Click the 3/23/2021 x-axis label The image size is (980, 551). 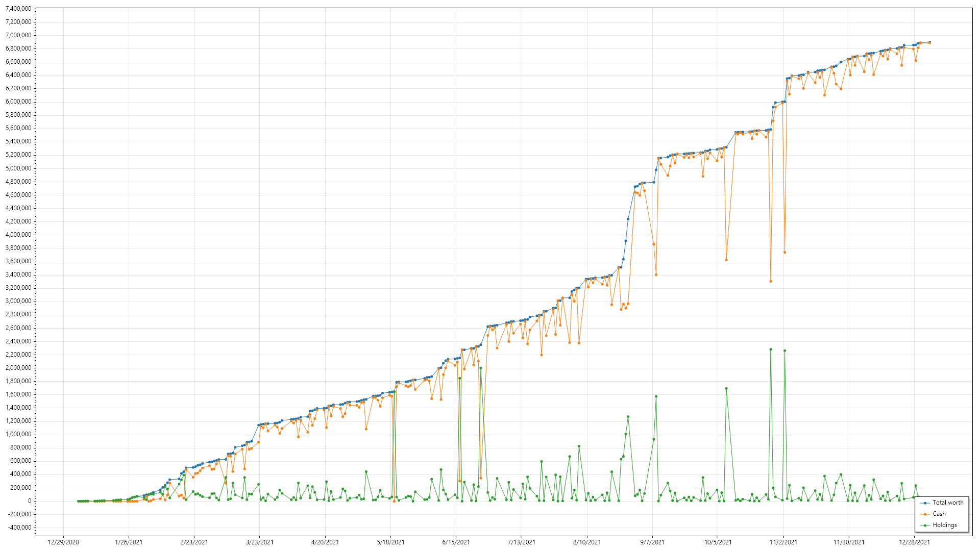pyautogui.click(x=259, y=542)
